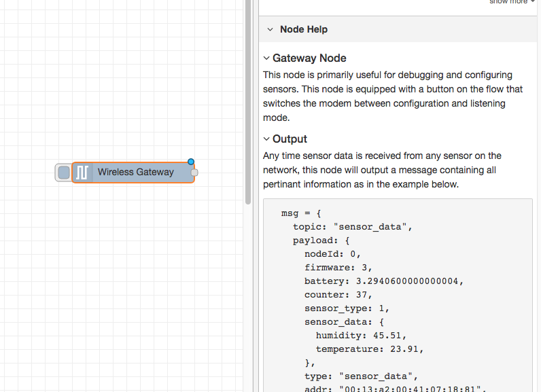The image size is (541, 392).
Task: Collapse the Output section arrow
Action: (x=267, y=139)
